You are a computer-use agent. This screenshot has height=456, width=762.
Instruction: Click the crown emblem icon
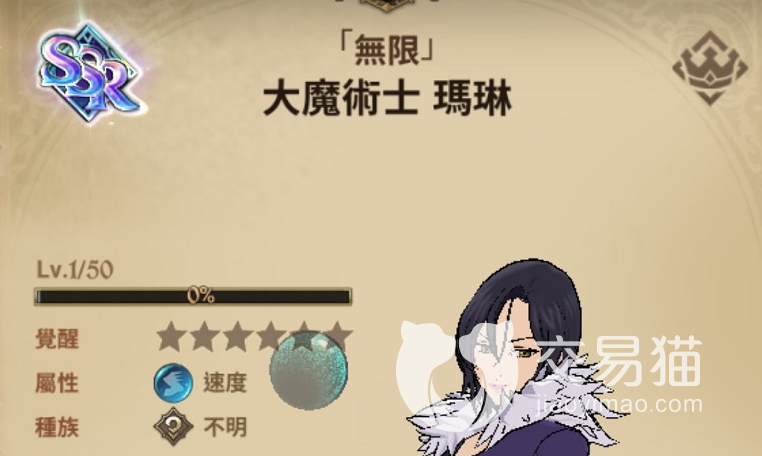(710, 68)
